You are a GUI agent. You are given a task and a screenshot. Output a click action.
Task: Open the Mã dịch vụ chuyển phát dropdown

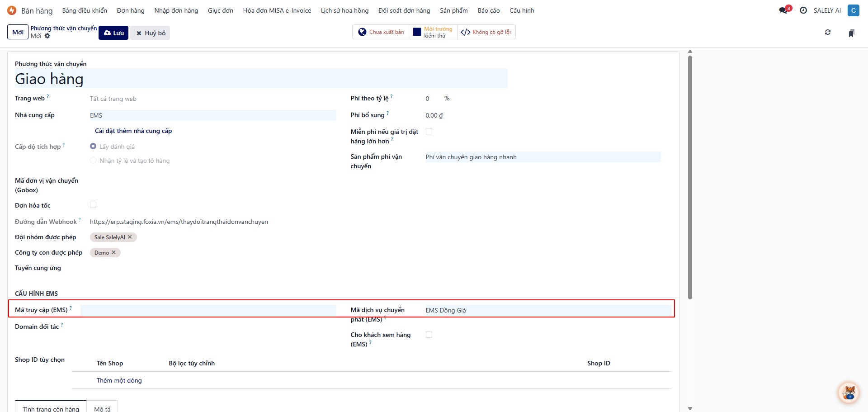(x=547, y=310)
